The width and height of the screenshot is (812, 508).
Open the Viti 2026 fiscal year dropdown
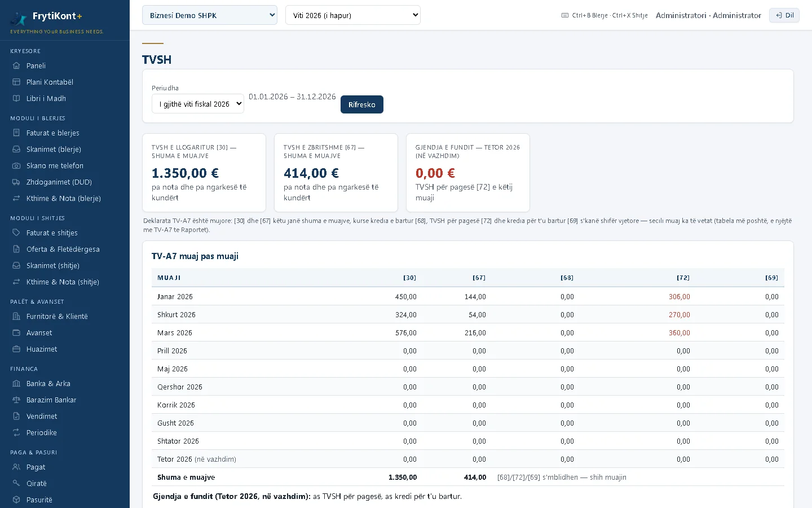(353, 15)
